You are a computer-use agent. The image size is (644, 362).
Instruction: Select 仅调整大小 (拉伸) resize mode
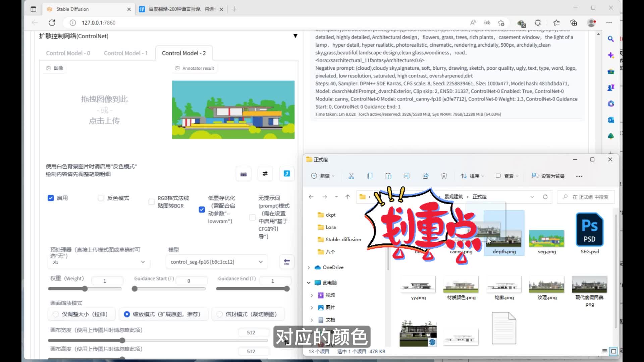tap(56, 314)
